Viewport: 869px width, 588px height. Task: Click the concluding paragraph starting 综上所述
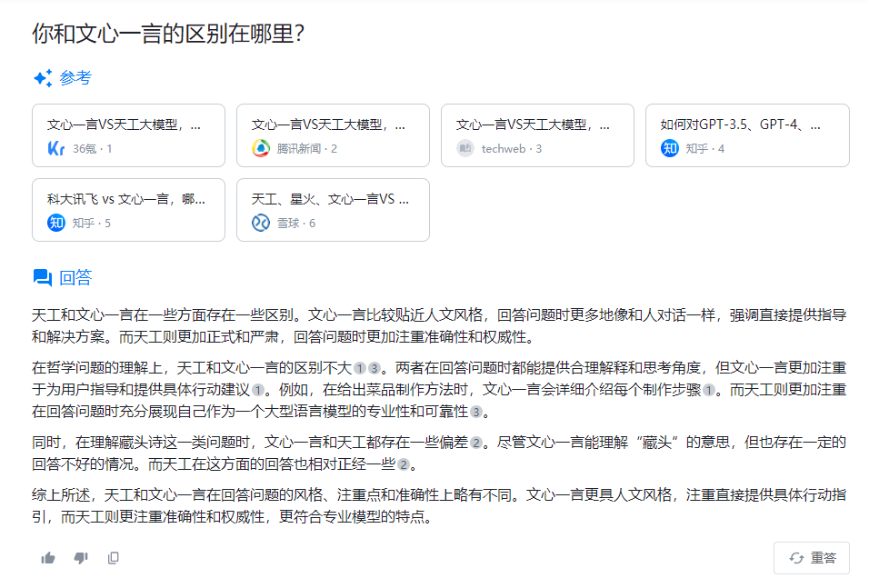439,505
